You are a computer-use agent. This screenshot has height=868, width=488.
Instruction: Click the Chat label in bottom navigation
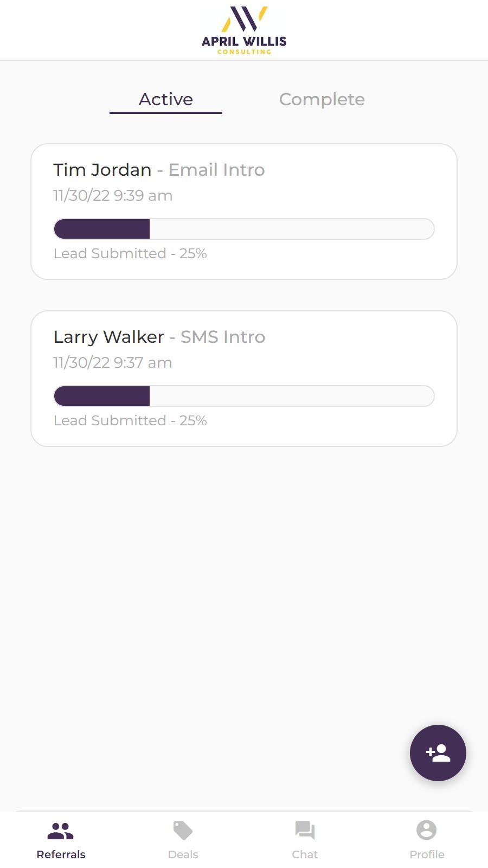(x=305, y=854)
